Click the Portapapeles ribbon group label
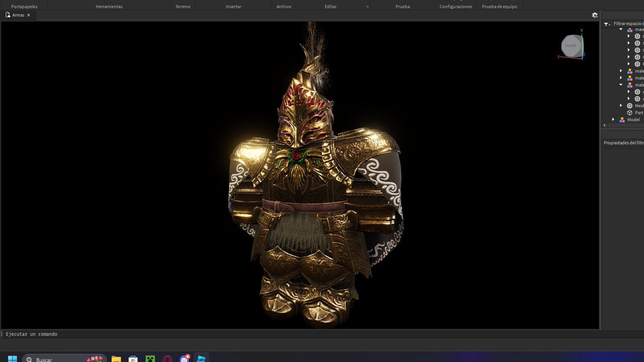The height and width of the screenshot is (362, 644). pos(24,6)
